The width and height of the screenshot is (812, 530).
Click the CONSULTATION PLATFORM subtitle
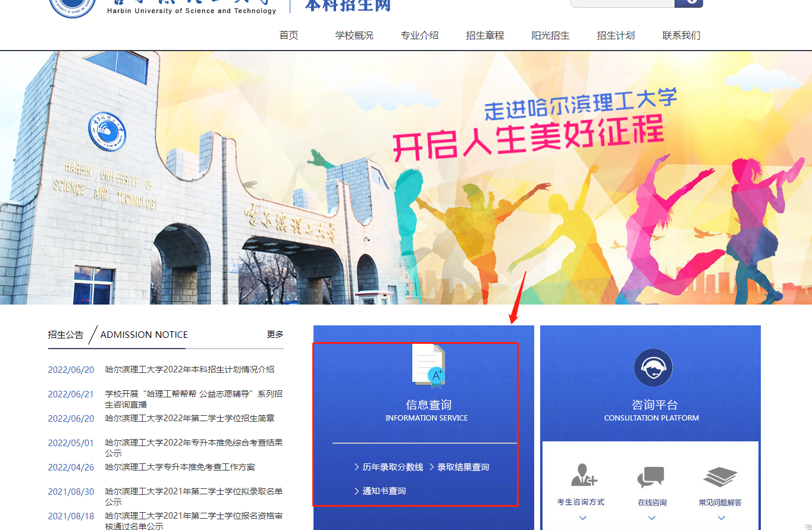point(651,418)
